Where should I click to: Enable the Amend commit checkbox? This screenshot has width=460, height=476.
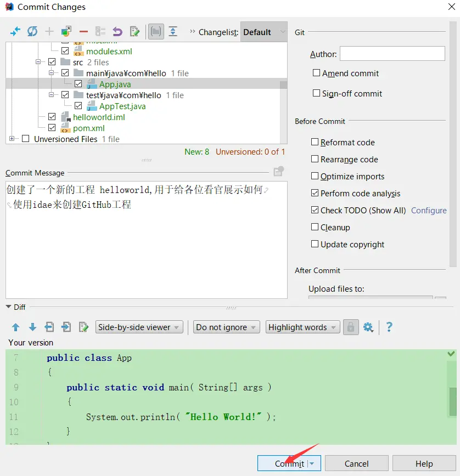coord(316,73)
